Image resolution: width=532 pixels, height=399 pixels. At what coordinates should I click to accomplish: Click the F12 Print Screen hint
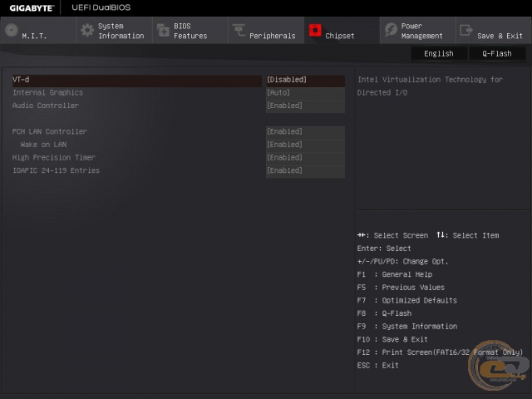click(x=440, y=352)
